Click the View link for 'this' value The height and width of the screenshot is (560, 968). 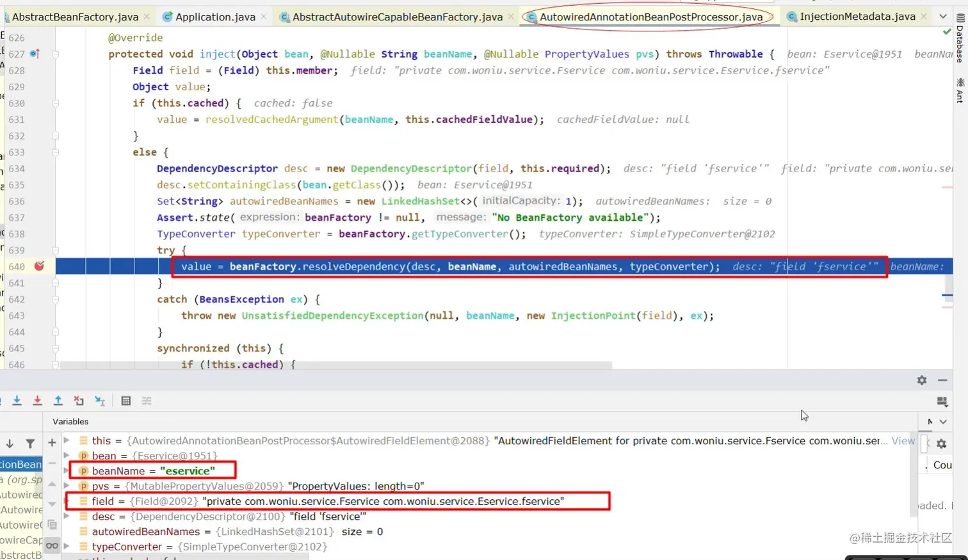pos(903,440)
